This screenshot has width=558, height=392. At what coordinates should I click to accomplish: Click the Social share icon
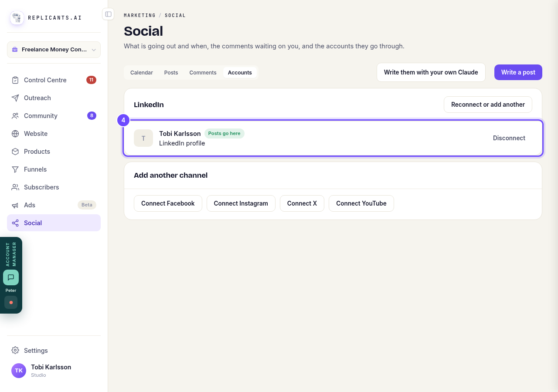pyautogui.click(x=15, y=223)
